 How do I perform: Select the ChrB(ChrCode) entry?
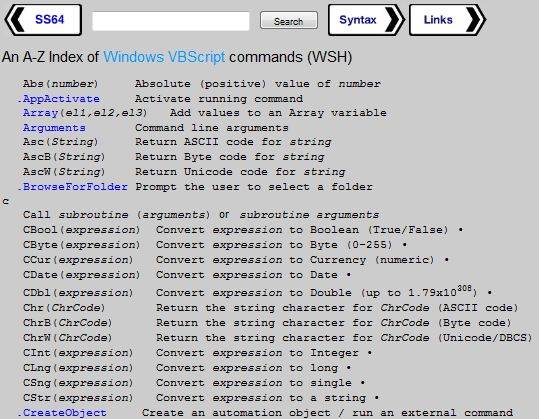click(x=67, y=323)
